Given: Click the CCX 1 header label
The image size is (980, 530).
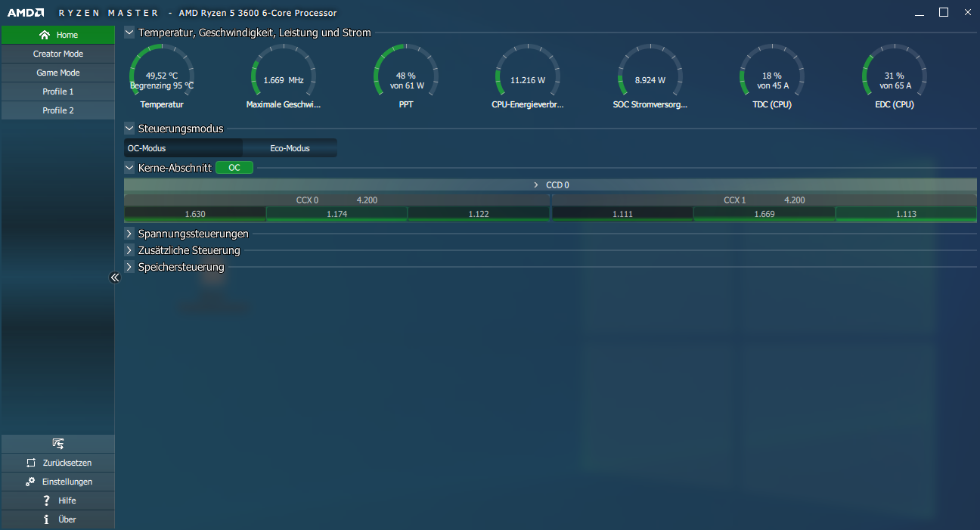Looking at the screenshot, I should [735, 200].
